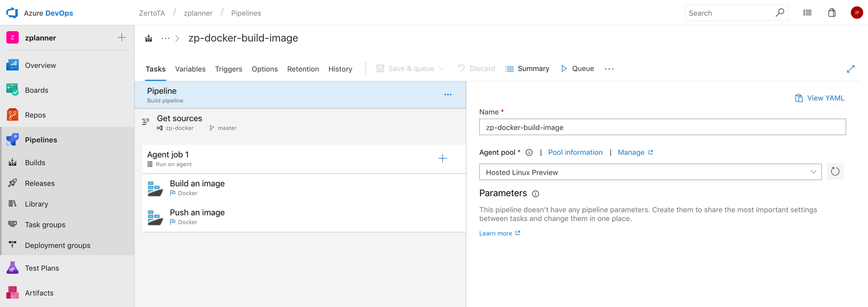Toggle full screen expand icon
The height and width of the screenshot is (307, 868).
(x=851, y=69)
